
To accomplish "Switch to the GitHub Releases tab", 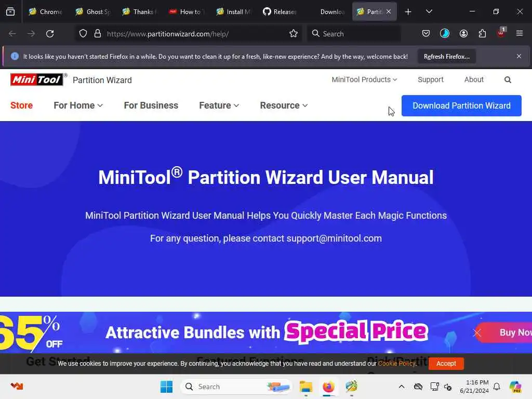I will 280,11.
